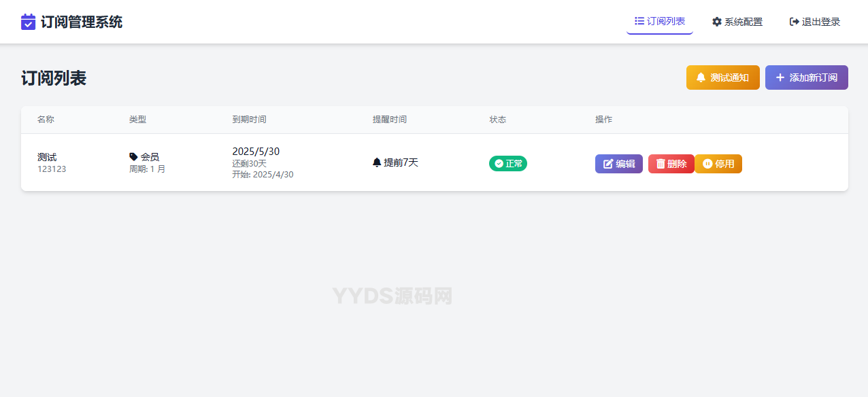
Task: Click the logout icon beside 退出登录
Action: (794, 21)
